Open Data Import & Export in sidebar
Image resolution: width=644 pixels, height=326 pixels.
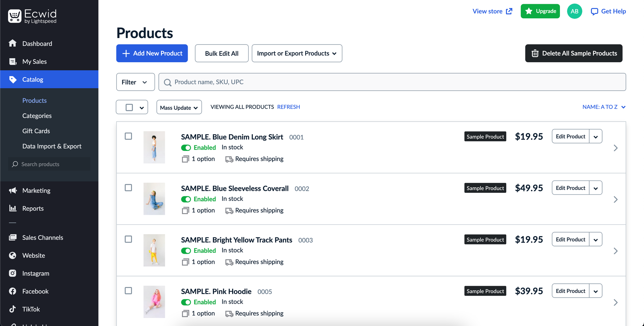coord(52,146)
